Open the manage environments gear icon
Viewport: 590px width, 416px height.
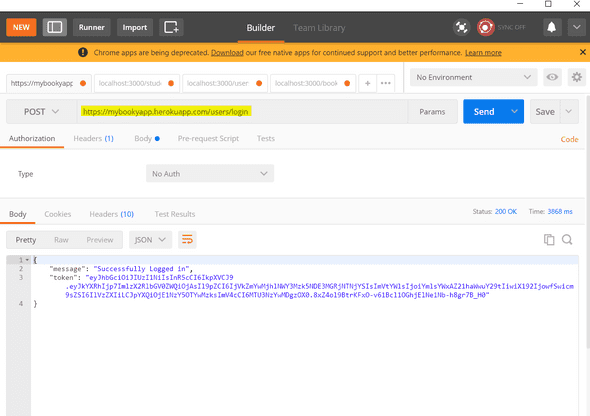tap(576, 77)
